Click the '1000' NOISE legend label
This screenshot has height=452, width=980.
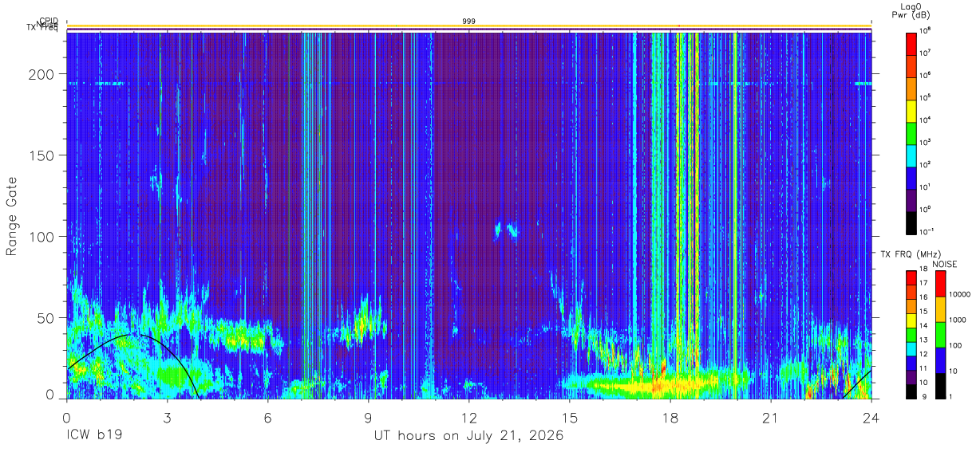tap(959, 320)
